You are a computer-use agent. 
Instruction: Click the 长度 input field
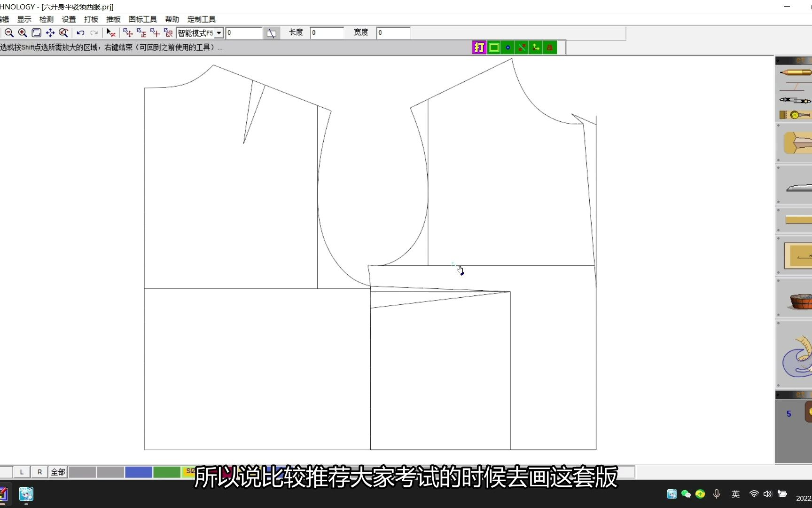click(x=327, y=33)
